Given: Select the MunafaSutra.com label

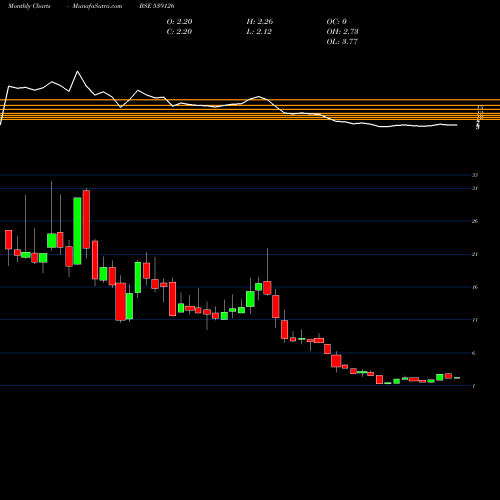Looking at the screenshot, I should [97, 6].
